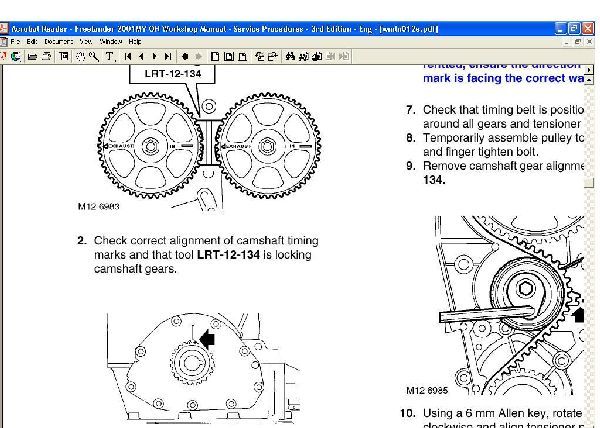
Task: Close the document via menu bar X
Action: (x=589, y=42)
